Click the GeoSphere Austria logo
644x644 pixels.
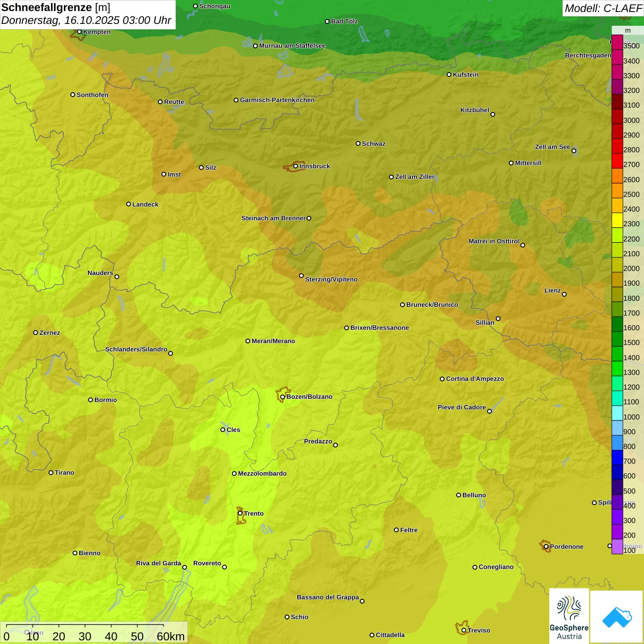pyautogui.click(x=569, y=616)
